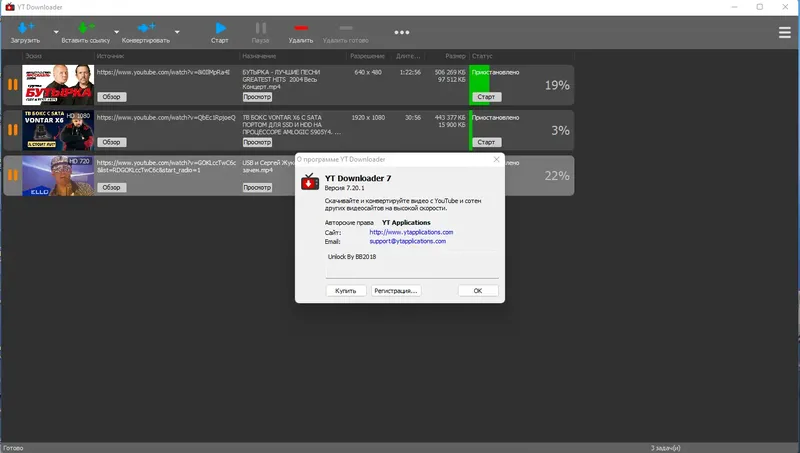Expand the arrow beside Вставить ссылку
This screenshot has height=453, width=800.
(116, 32)
